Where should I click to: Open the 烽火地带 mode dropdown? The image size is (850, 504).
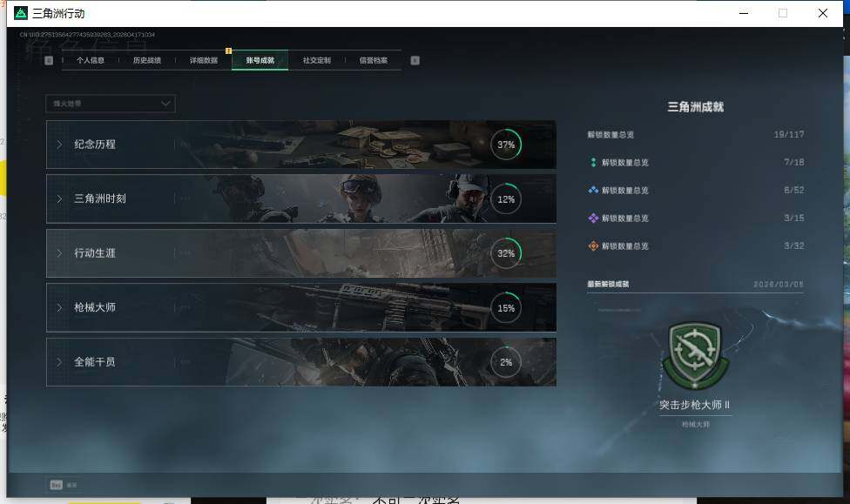[x=111, y=104]
